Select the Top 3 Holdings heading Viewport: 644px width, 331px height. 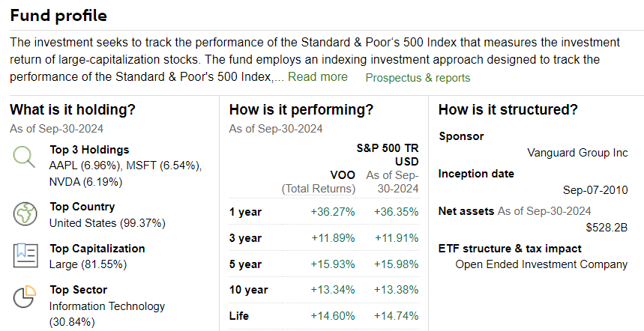point(89,150)
